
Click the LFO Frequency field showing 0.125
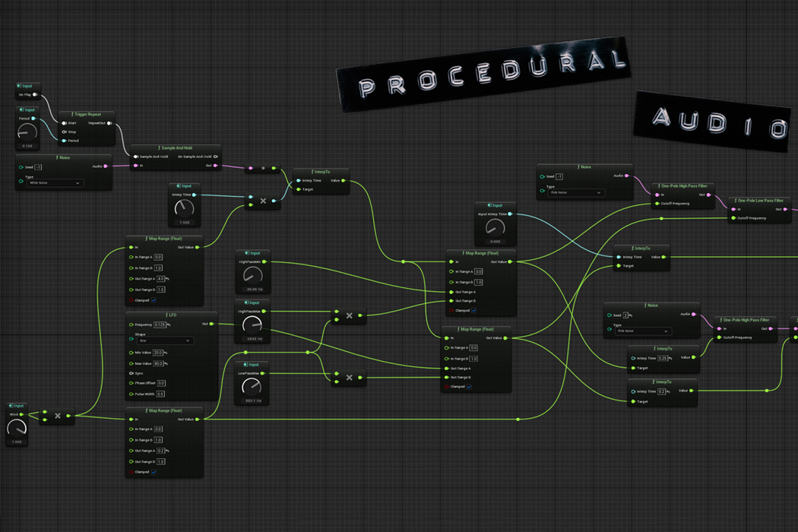(x=160, y=325)
